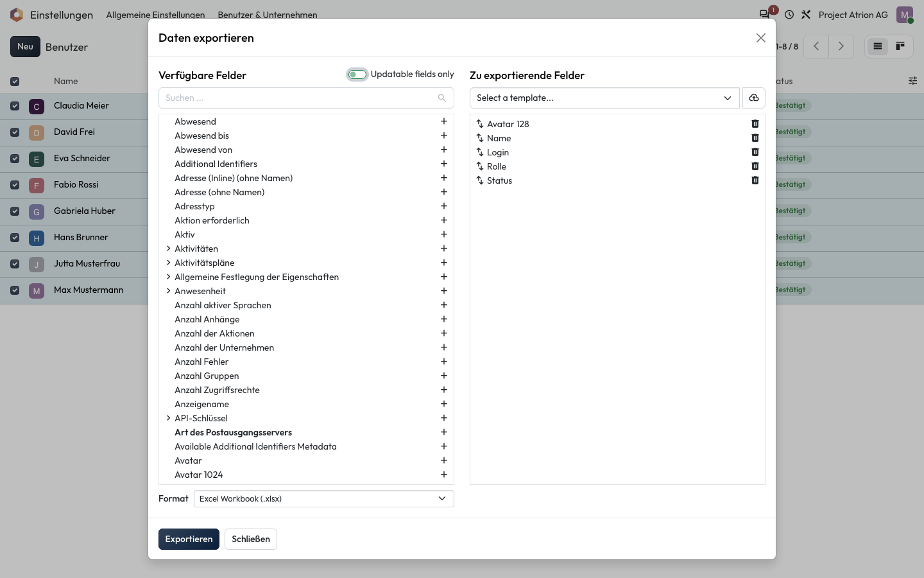Screen dimensions: 924x578
Task: Uncheck the Max Mustermann row checkbox
Action: (x=15, y=290)
